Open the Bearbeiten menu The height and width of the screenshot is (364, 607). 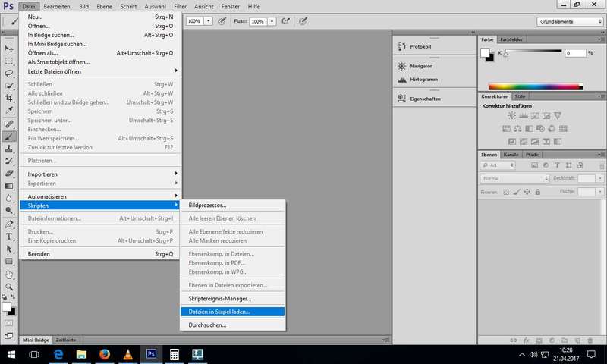coord(57,6)
